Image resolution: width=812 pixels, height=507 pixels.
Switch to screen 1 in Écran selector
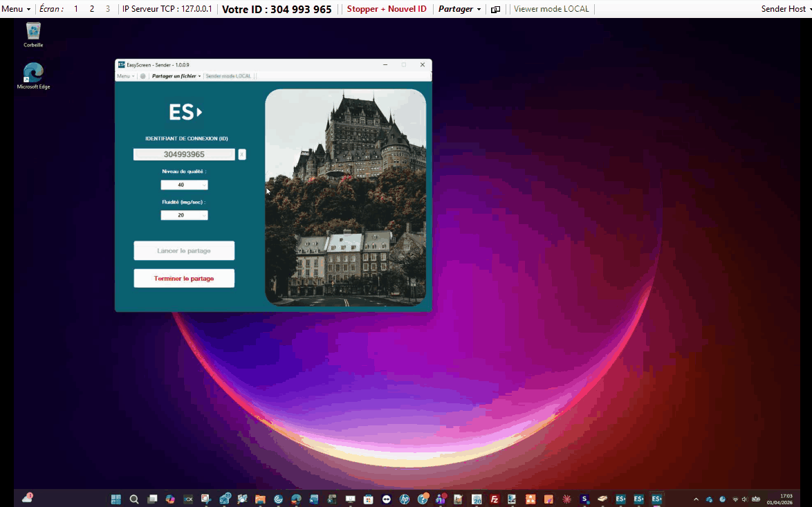[76, 9]
